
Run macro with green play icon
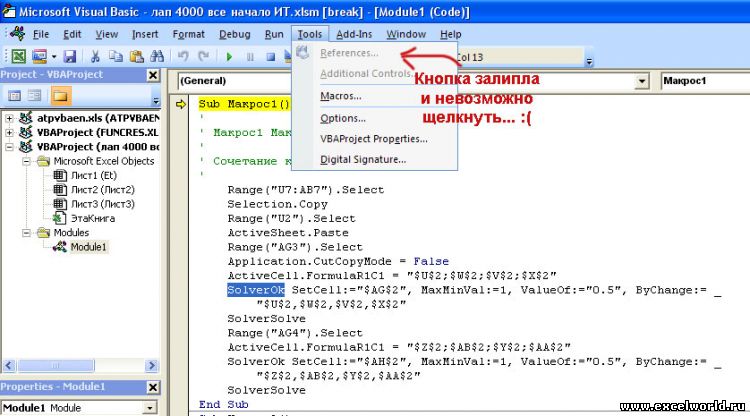point(229,57)
